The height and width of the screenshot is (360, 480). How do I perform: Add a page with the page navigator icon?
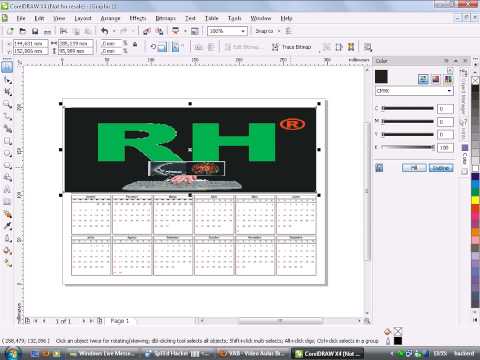(x=99, y=321)
